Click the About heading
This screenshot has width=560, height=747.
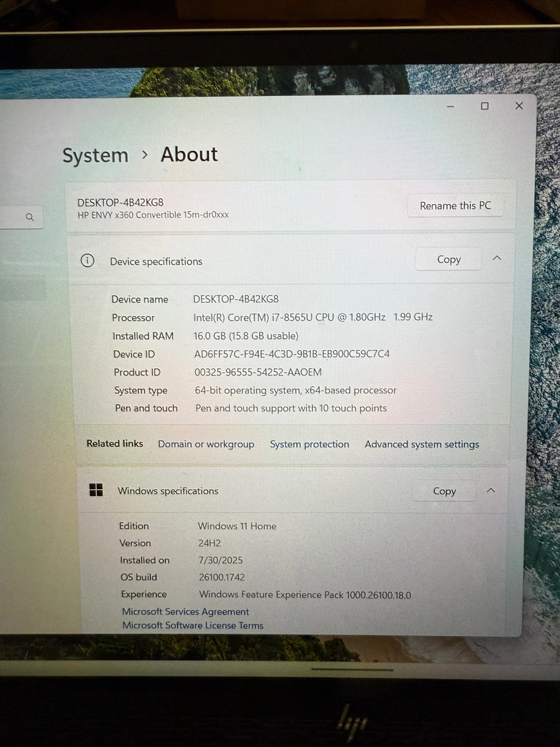click(x=189, y=154)
